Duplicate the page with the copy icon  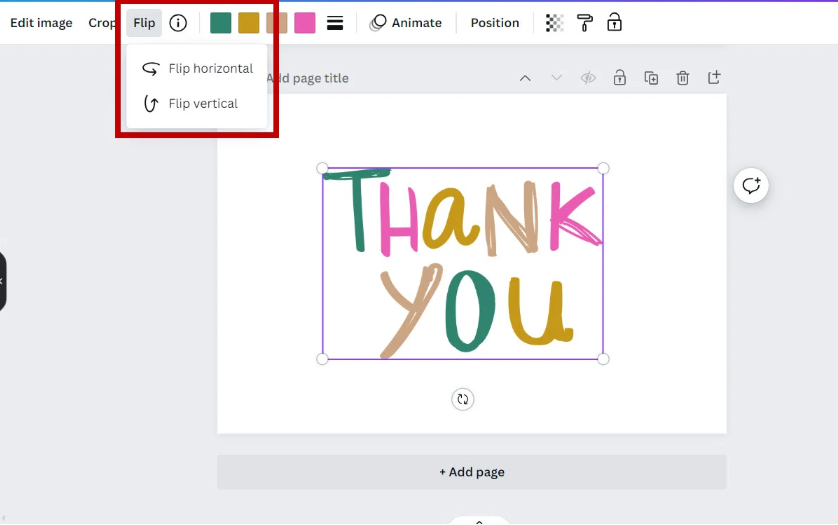[x=651, y=78]
